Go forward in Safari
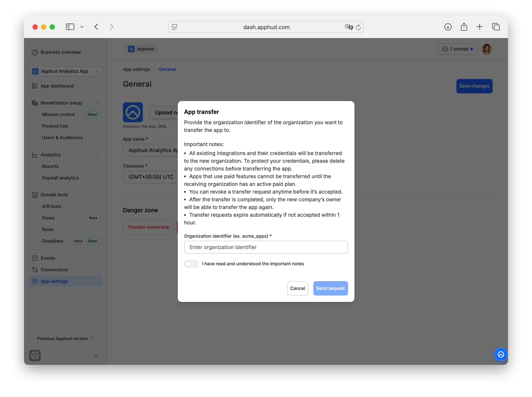The image size is (532, 397). click(x=111, y=27)
